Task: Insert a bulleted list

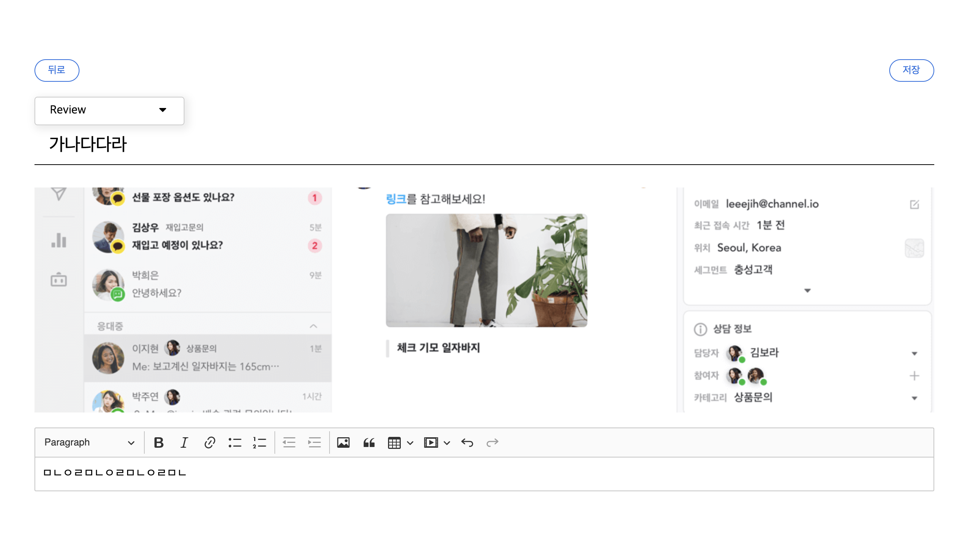Action: click(x=235, y=442)
